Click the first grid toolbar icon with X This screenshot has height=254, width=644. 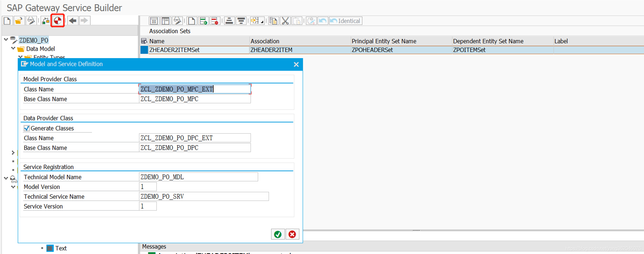pos(154,21)
